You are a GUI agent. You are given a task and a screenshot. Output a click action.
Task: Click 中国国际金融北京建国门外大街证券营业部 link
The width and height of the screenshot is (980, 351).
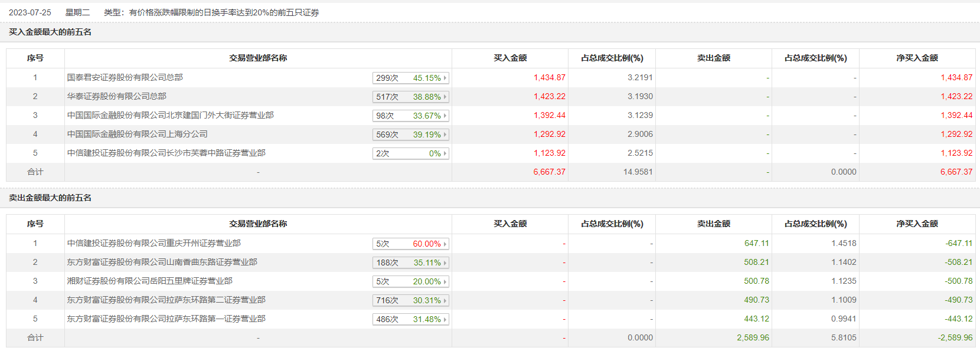click(170, 115)
